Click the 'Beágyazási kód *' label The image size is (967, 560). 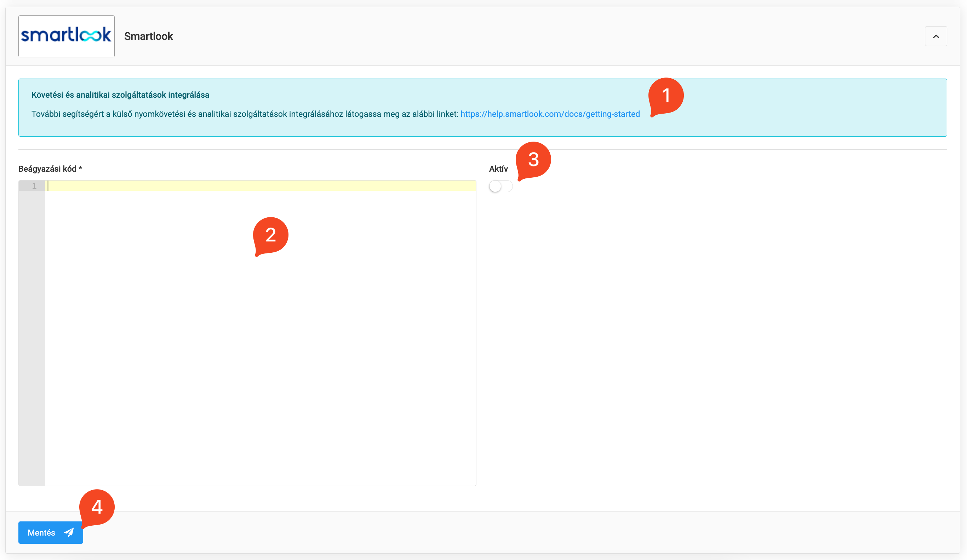click(50, 169)
